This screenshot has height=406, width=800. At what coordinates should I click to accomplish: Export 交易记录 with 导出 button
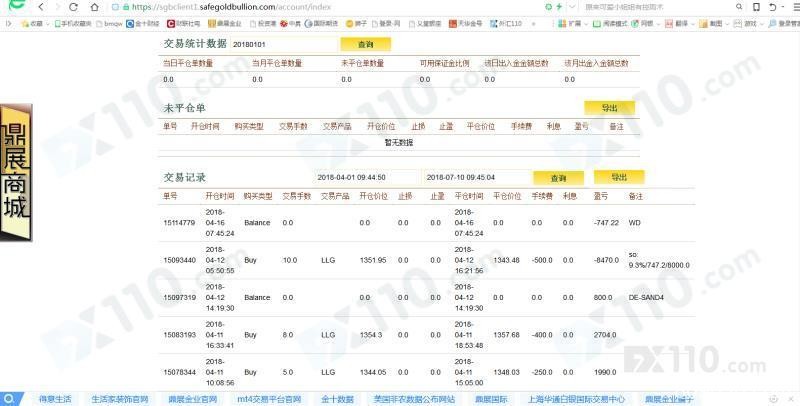click(x=619, y=177)
